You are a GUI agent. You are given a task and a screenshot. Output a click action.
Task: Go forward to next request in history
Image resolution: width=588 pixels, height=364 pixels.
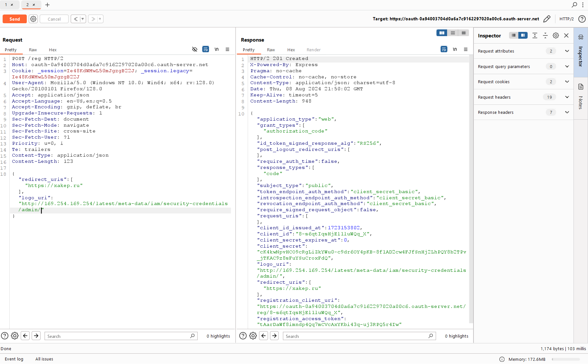pos(93,19)
